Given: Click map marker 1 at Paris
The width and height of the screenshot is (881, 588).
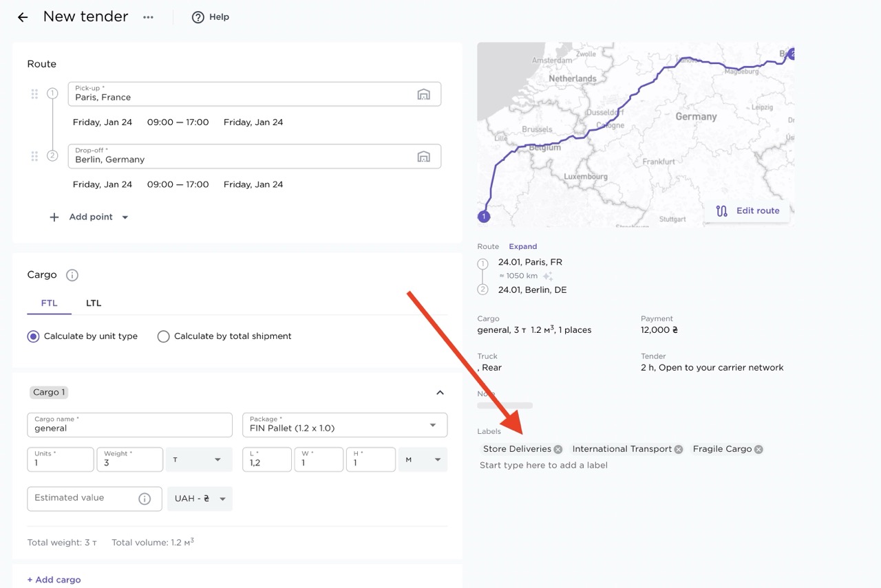Looking at the screenshot, I should click(x=484, y=217).
